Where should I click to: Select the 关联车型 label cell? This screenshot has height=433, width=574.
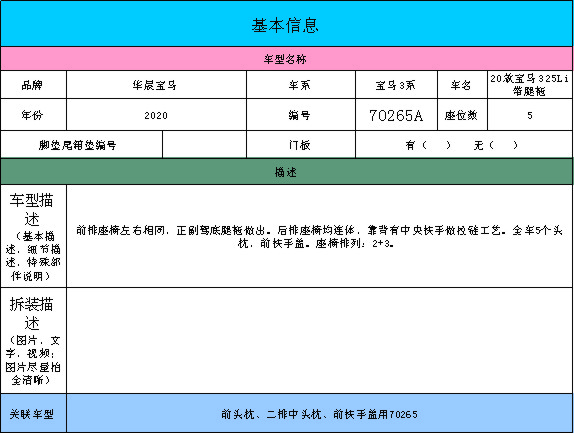point(33,413)
